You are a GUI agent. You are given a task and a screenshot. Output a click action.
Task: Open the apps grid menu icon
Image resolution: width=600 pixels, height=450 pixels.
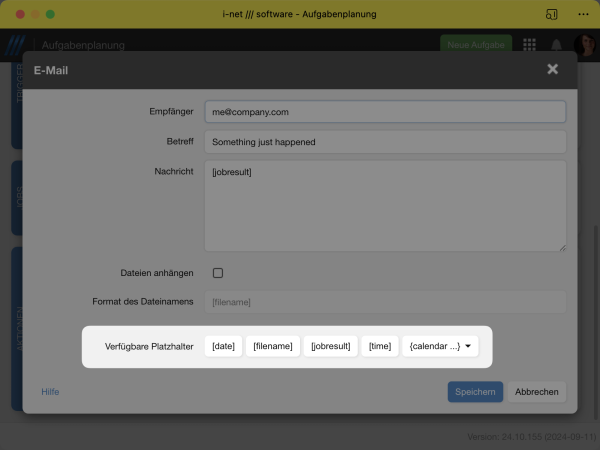[x=530, y=45]
